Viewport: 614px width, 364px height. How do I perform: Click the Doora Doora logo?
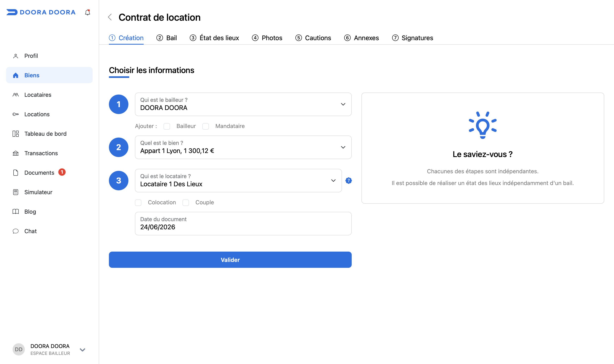(x=41, y=12)
